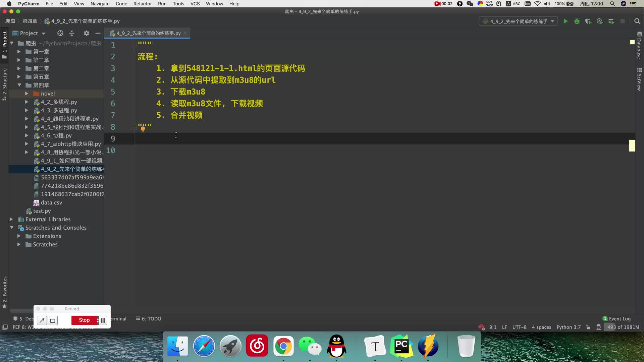Open the Event Log
Image resolution: width=644 pixels, height=362 pixels.
point(616,319)
